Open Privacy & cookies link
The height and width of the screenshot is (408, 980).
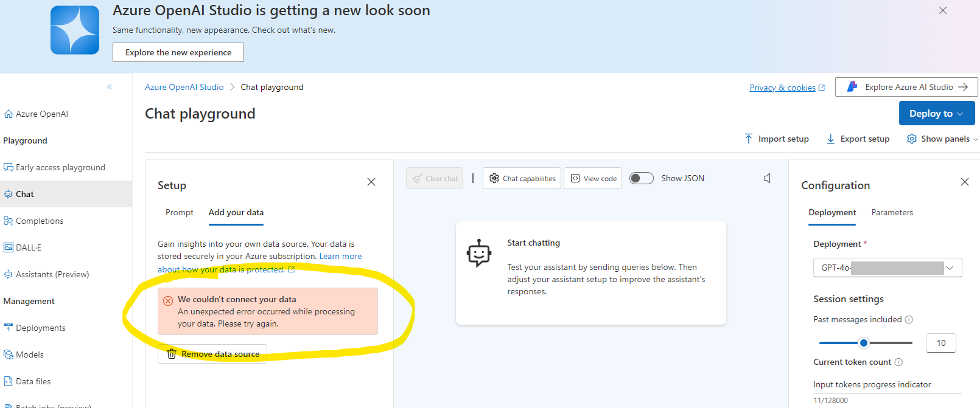(x=787, y=88)
